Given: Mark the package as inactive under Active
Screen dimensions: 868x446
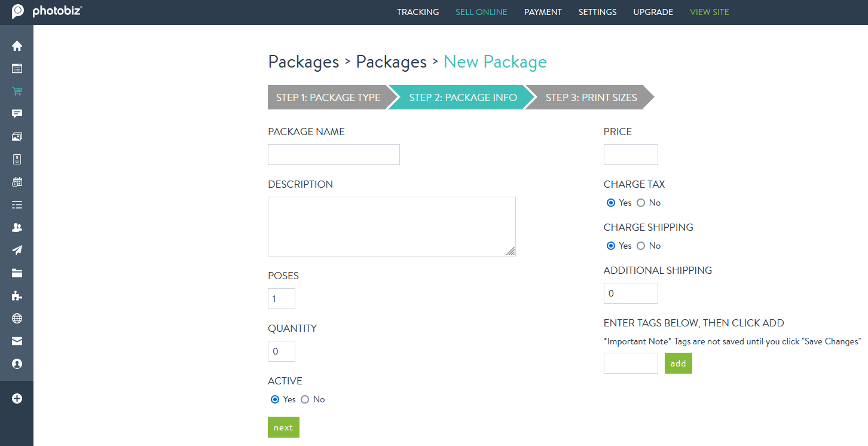Looking at the screenshot, I should point(305,399).
